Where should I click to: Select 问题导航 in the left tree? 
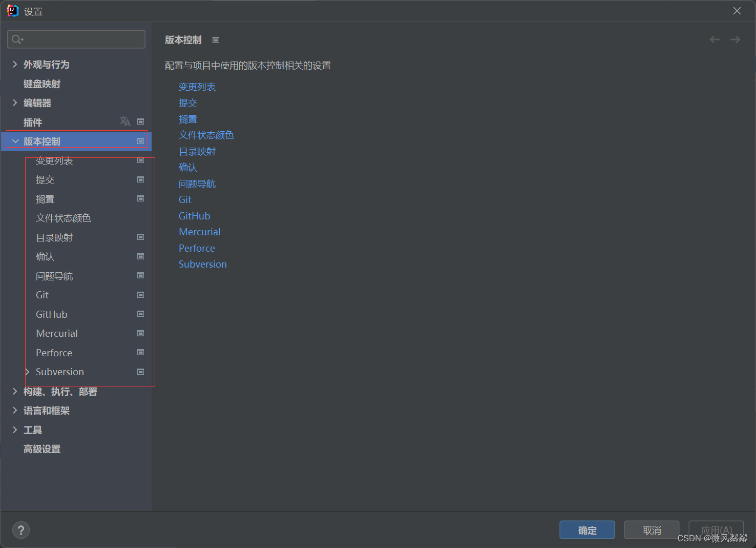(x=54, y=276)
